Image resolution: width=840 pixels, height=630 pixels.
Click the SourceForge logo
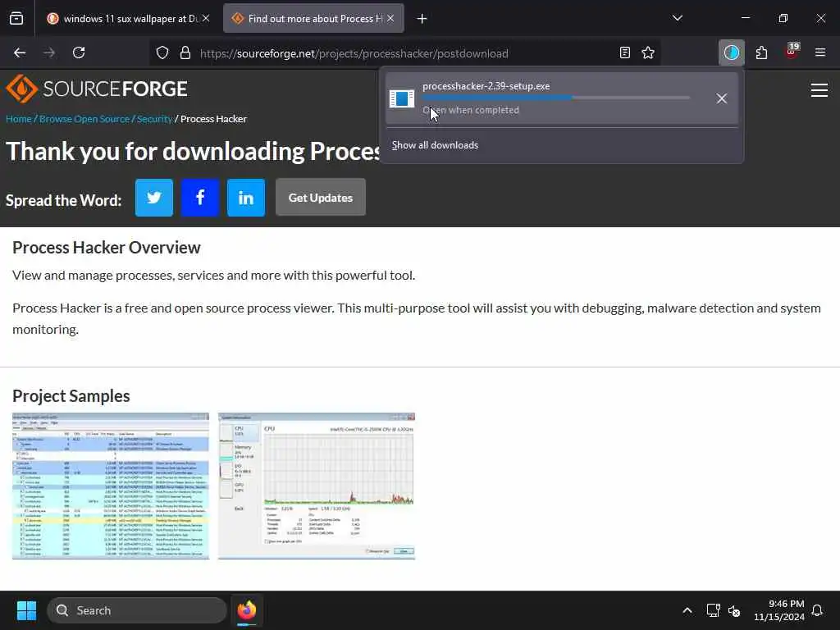pos(97,89)
